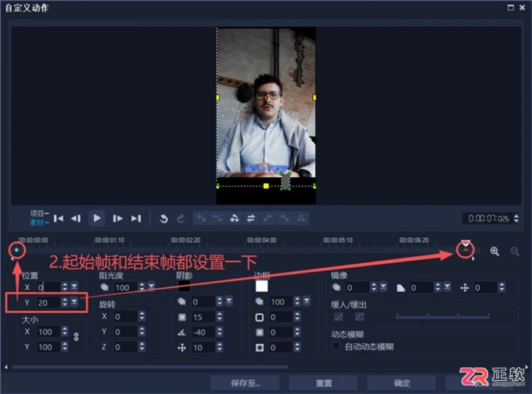
Task: Click the position Y stepper arrows
Action: [x=64, y=302]
